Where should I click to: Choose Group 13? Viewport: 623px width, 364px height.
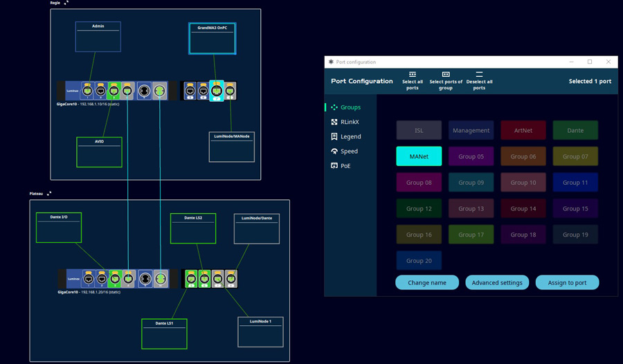coord(471,208)
